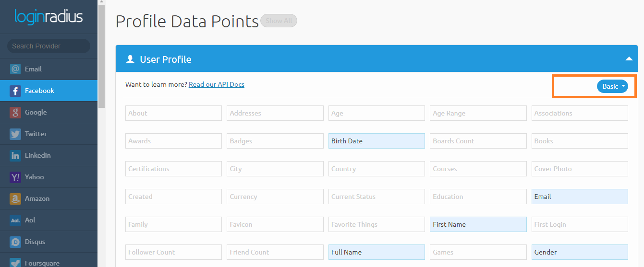644x267 pixels.
Task: Select the Aol provider label
Action: pyautogui.click(x=30, y=220)
